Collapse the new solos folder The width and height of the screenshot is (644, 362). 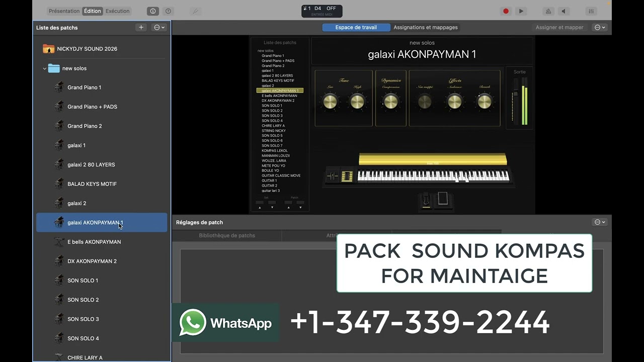point(44,68)
